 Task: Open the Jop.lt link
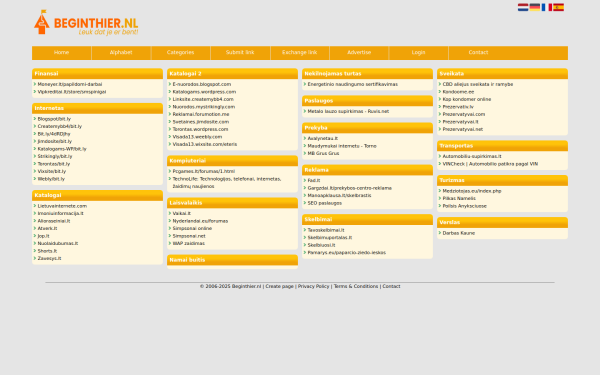(43, 236)
